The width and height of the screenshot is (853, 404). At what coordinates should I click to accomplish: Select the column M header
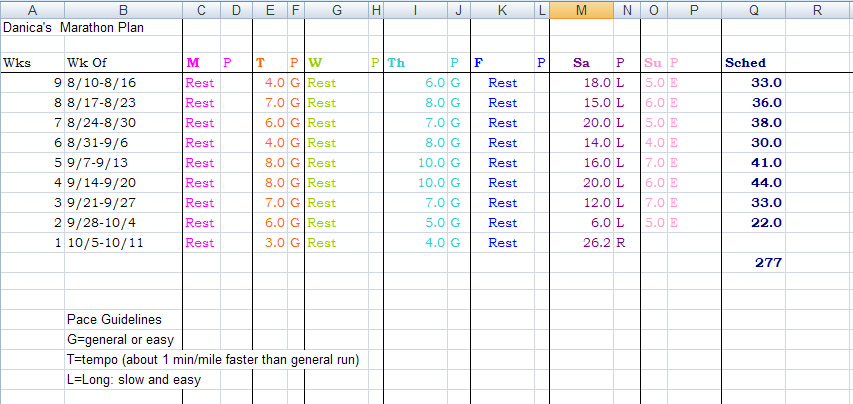click(581, 10)
